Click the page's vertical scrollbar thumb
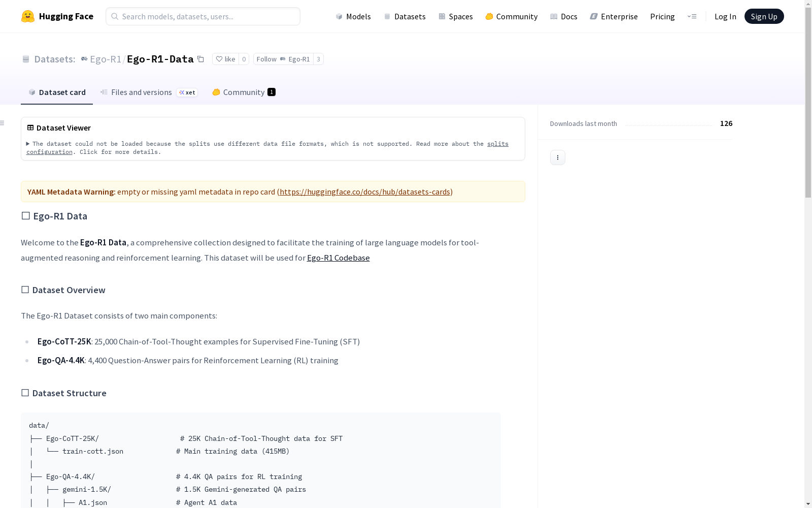 click(x=808, y=103)
